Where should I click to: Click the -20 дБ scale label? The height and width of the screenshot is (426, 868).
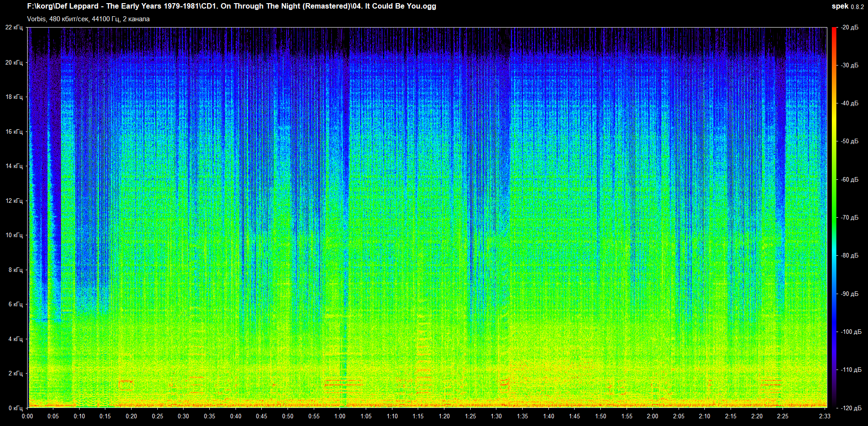point(849,28)
